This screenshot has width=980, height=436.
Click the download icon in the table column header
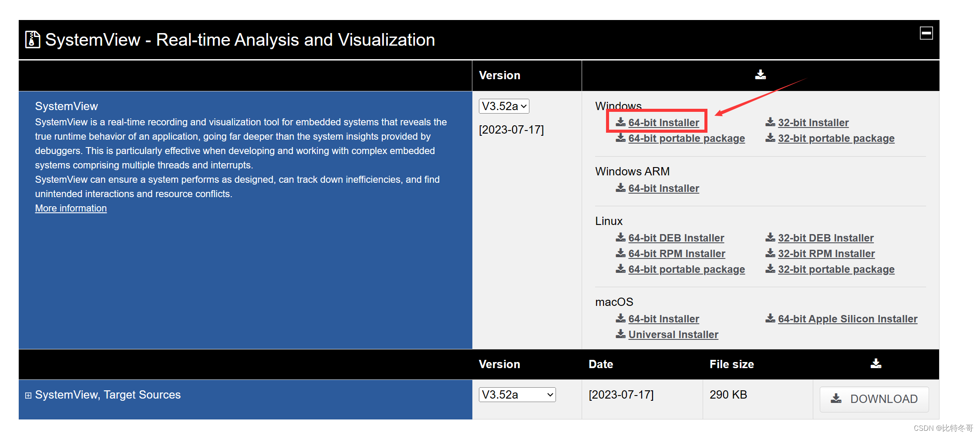[760, 75]
